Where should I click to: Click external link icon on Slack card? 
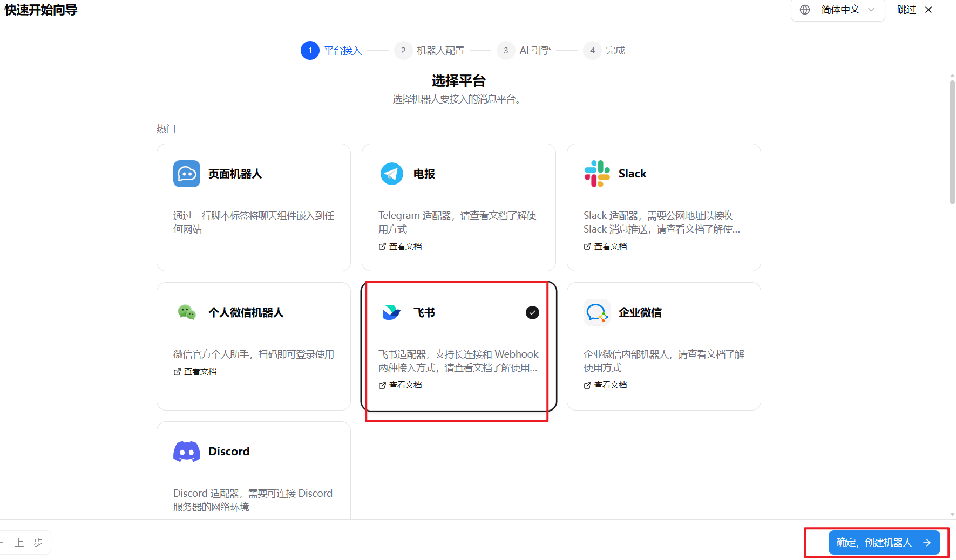(x=587, y=247)
